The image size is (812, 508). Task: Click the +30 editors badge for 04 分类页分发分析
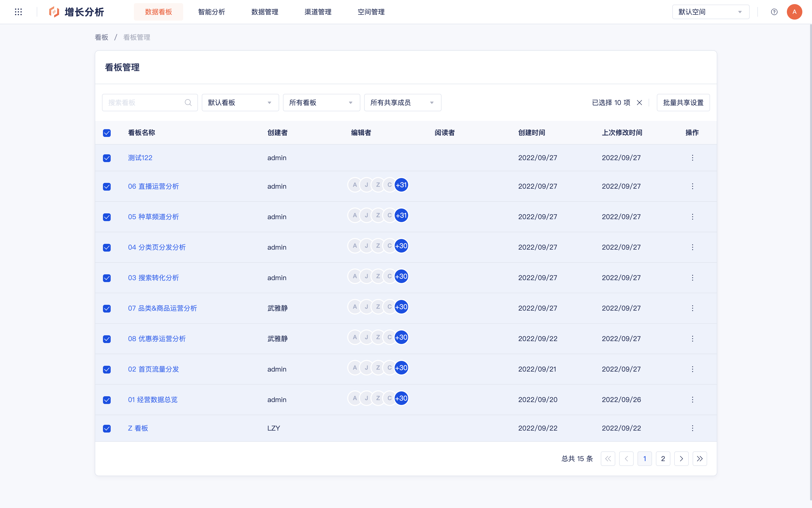401,246
